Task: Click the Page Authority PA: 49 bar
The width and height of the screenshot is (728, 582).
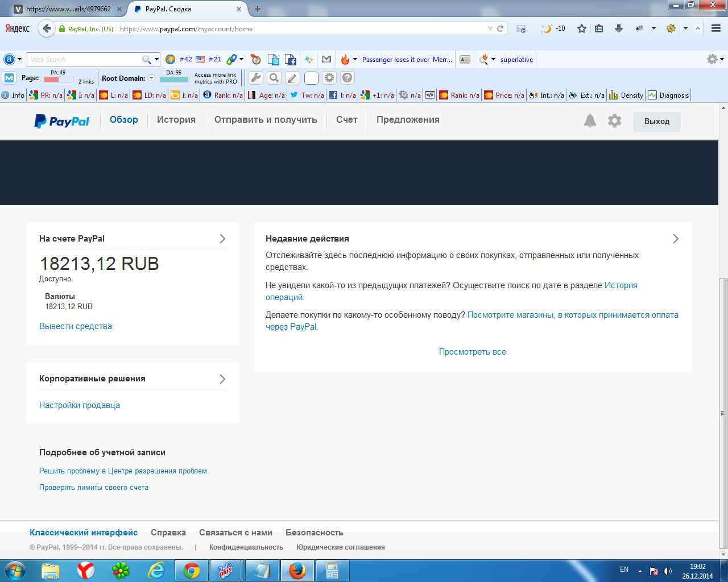Action: [x=59, y=79]
